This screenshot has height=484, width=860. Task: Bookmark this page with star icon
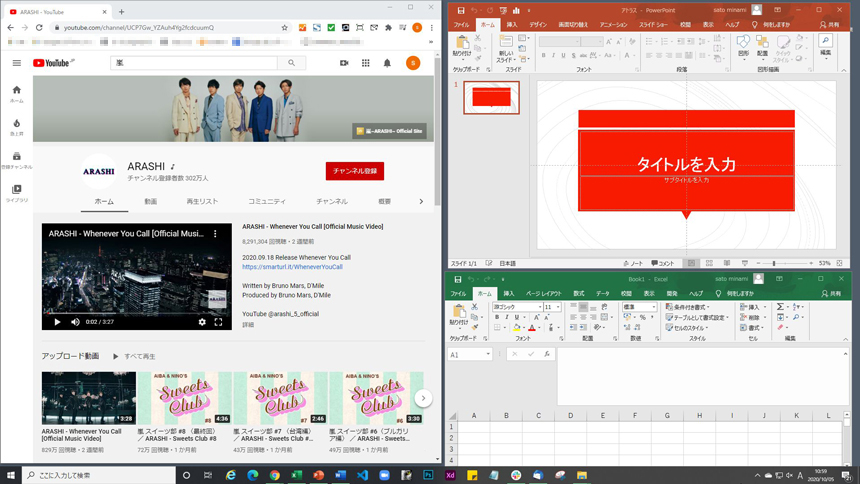(284, 27)
